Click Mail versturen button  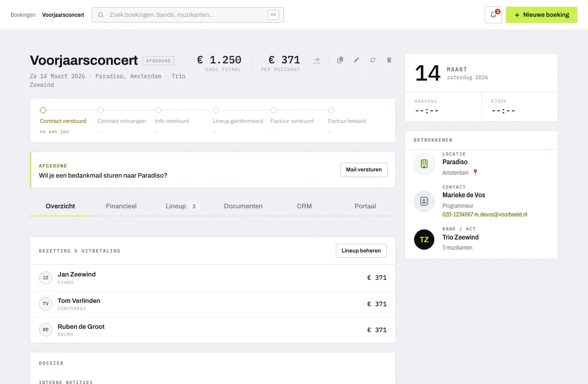coord(364,170)
